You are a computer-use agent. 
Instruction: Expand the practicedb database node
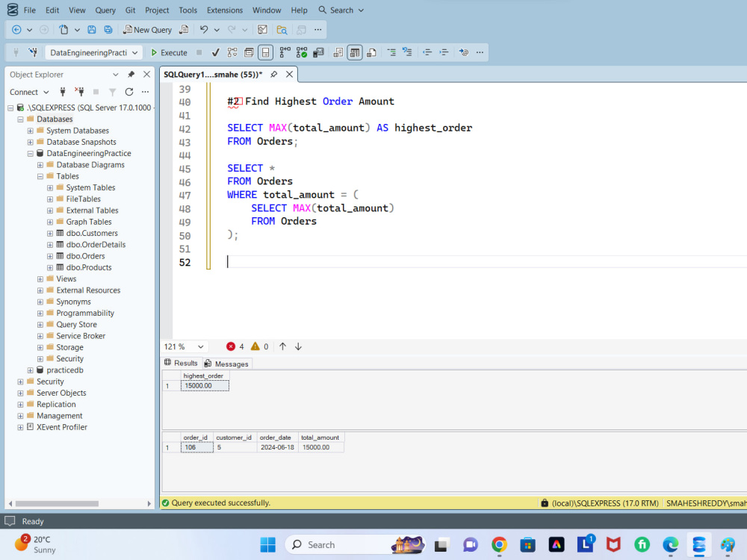30,370
